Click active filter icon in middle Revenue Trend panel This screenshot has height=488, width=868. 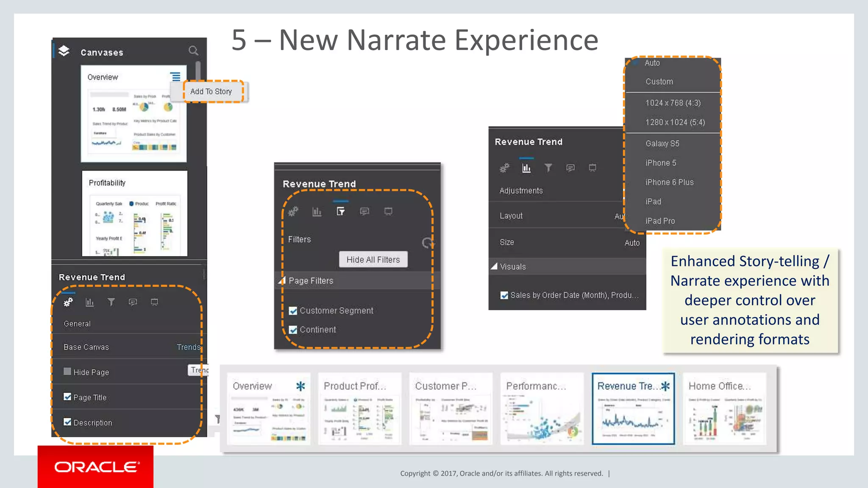click(x=341, y=211)
